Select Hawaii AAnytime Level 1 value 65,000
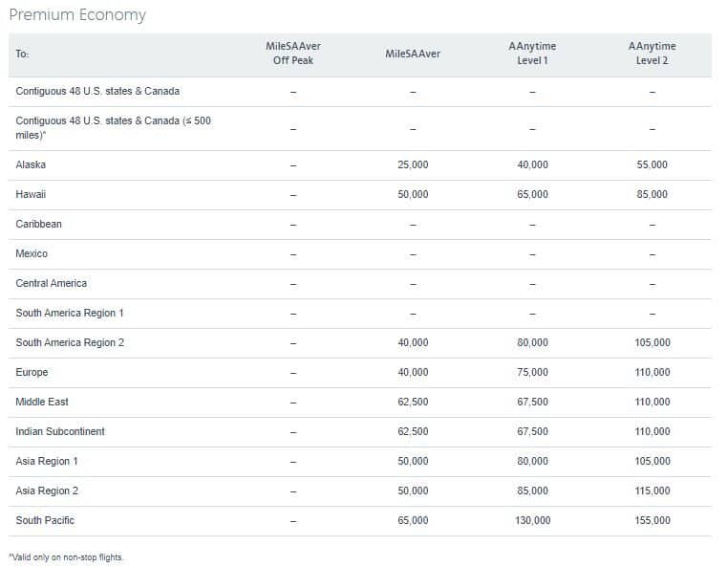728x567 pixels. pos(532,194)
